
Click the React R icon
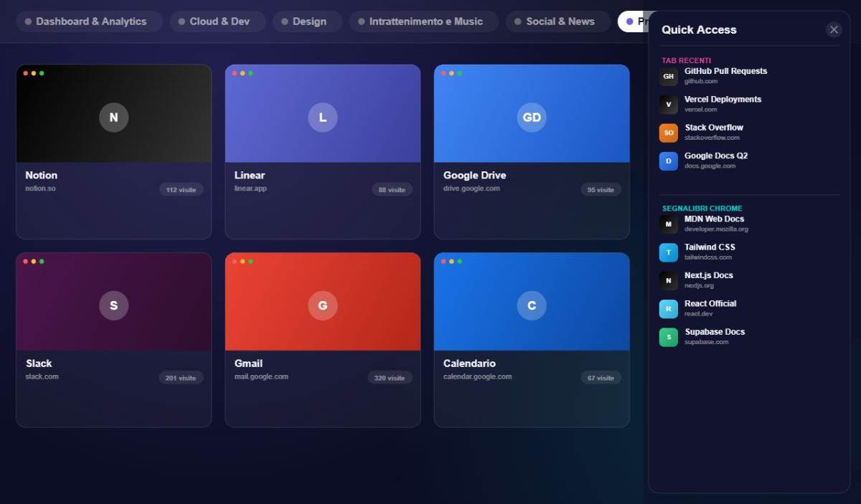click(x=669, y=309)
